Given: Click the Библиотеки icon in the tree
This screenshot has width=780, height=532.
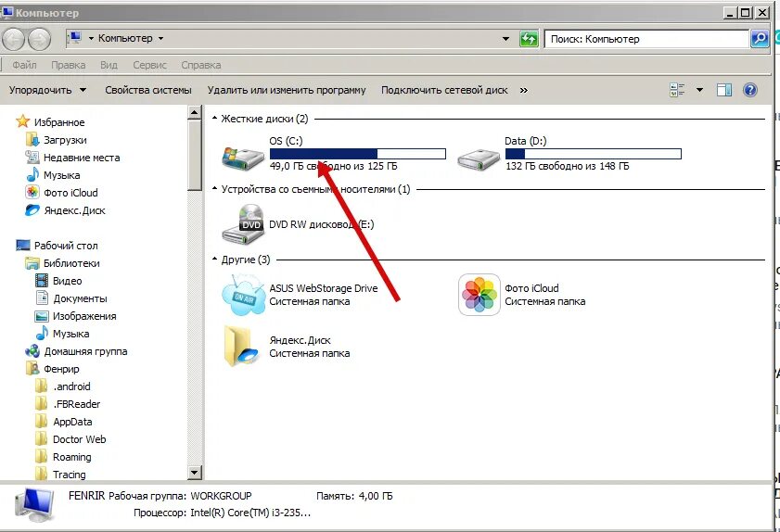Looking at the screenshot, I should [32, 263].
